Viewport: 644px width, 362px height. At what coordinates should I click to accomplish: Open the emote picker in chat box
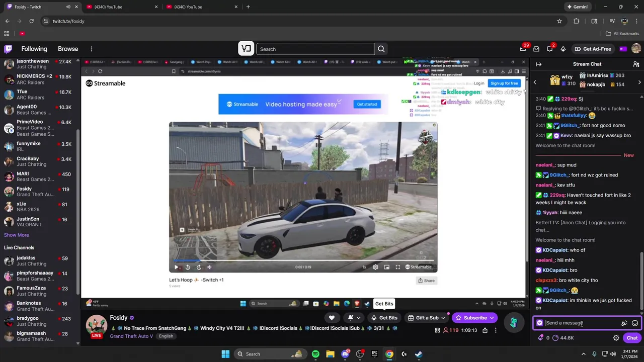click(x=635, y=323)
